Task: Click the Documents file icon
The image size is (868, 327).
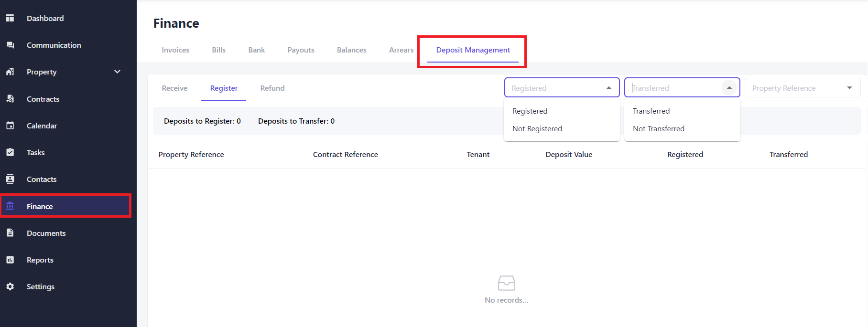Action: click(x=10, y=233)
